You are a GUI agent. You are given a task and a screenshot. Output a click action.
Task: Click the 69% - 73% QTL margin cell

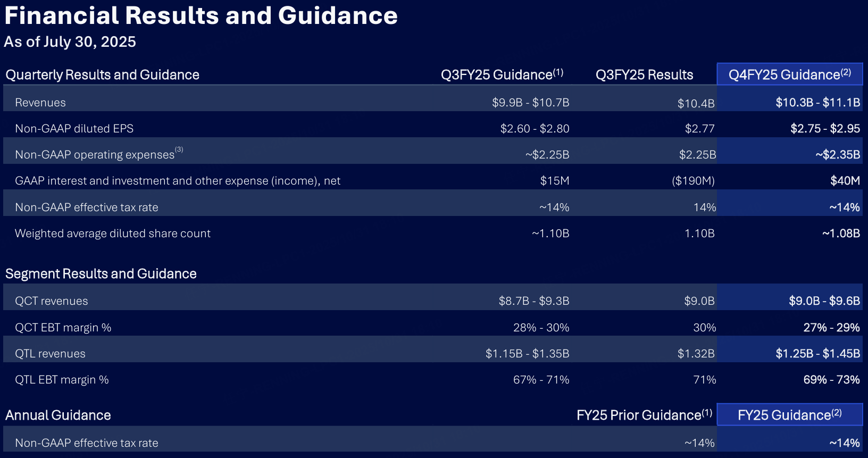831,380
